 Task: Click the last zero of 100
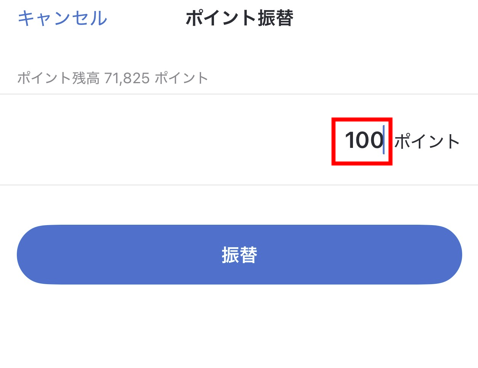pos(375,140)
